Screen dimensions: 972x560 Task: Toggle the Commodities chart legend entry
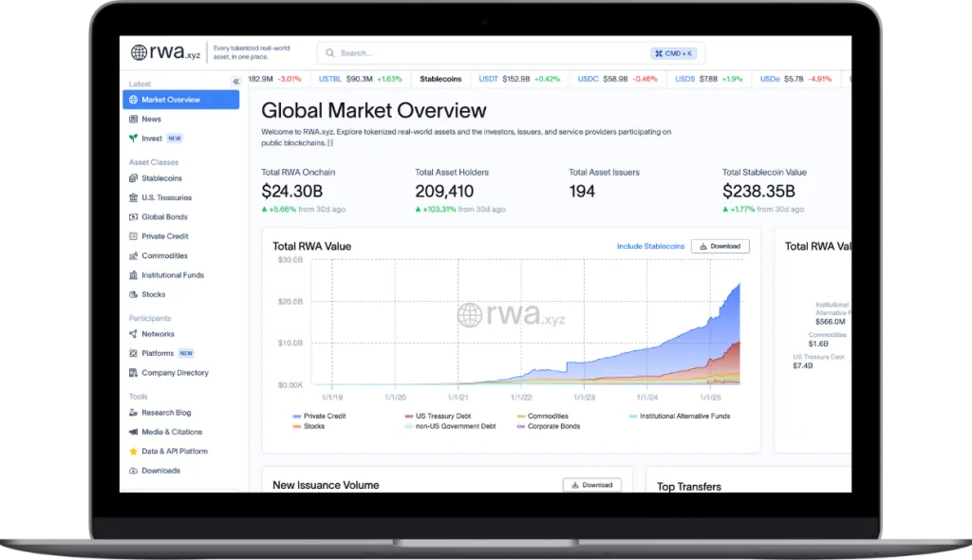coord(542,416)
